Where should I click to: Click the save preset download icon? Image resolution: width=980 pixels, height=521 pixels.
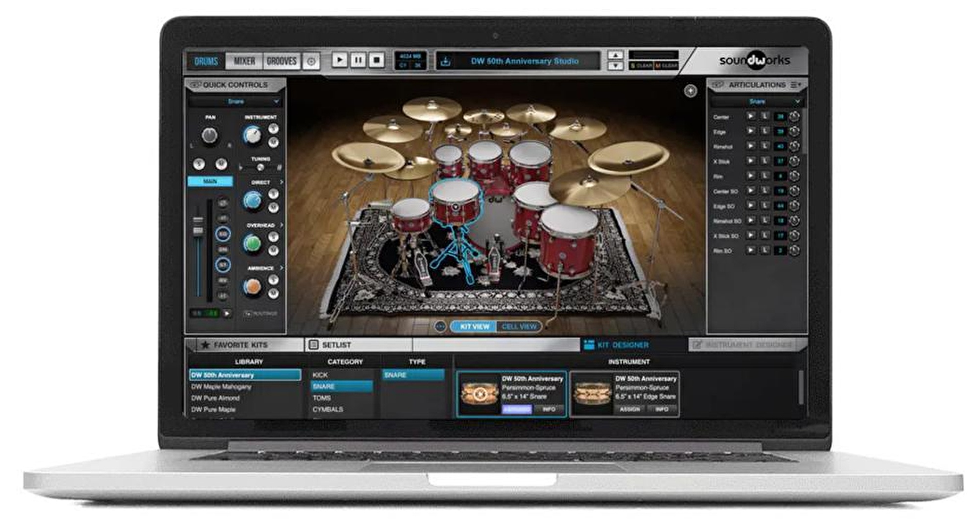[445, 62]
